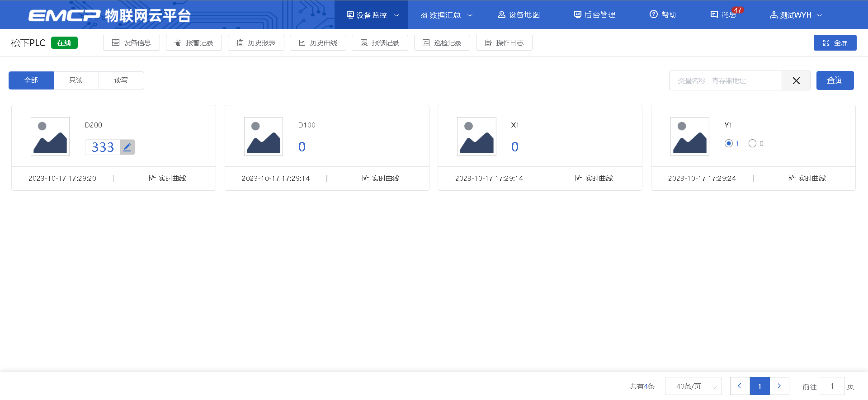
Task: Switch to the 读写 tab
Action: click(x=121, y=80)
